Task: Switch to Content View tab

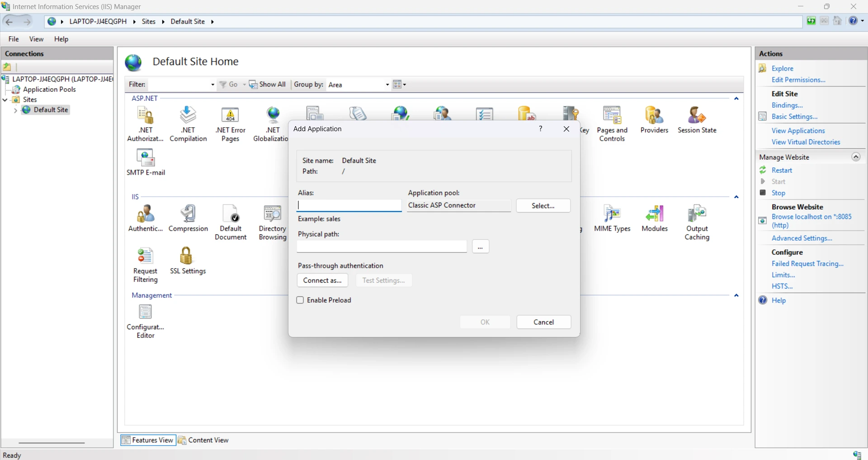Action: (203, 440)
